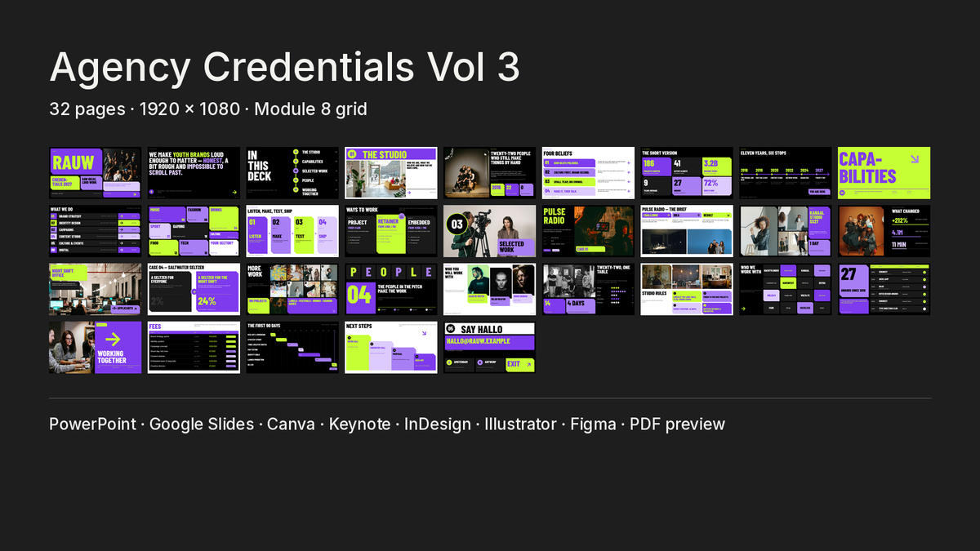Select the 'We make youth brands loud' slide
The height and width of the screenshot is (551, 980).
point(194,173)
